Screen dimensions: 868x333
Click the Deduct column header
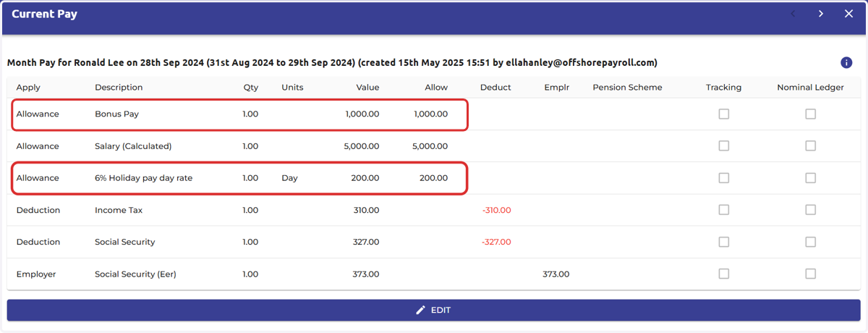(x=495, y=88)
